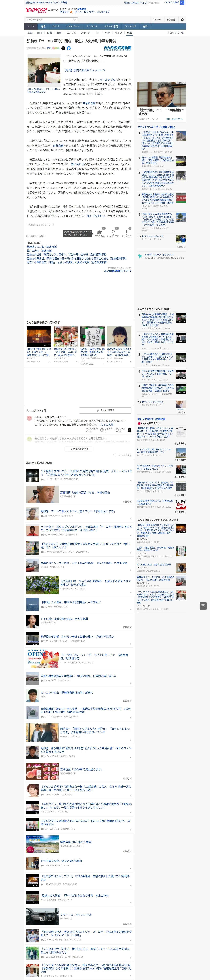The height and width of the screenshot is (980, 210).
Task: Open the コメント3件 speech bubble heading
Action: [37, 410]
